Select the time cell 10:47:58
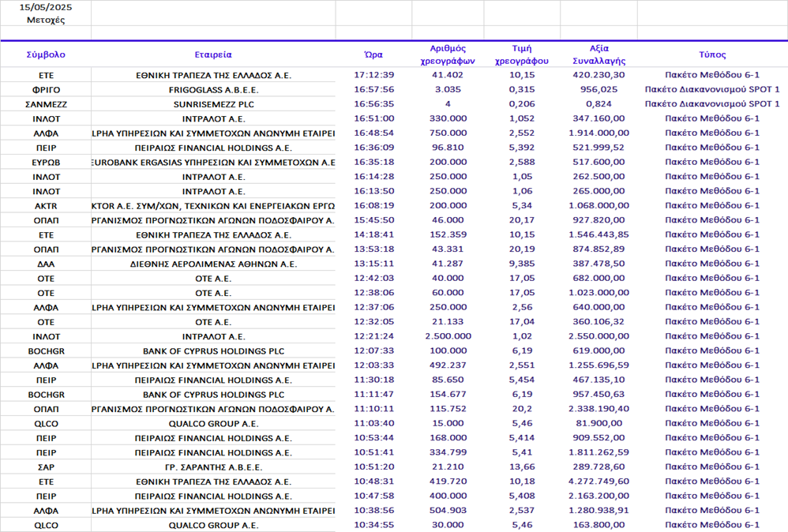Viewport: 788px width, 532px height. coord(374,497)
